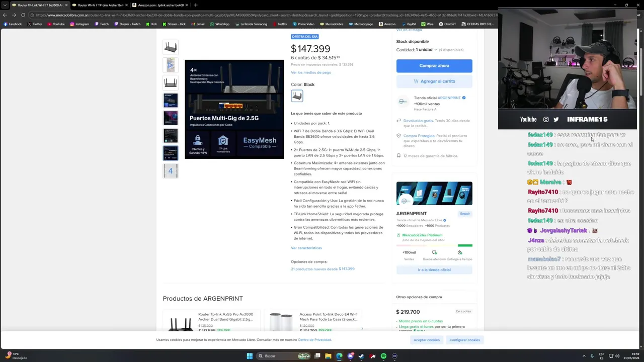Viewport: 644px width, 362px height.
Task: Select the Black color swatch
Action: [297, 96]
